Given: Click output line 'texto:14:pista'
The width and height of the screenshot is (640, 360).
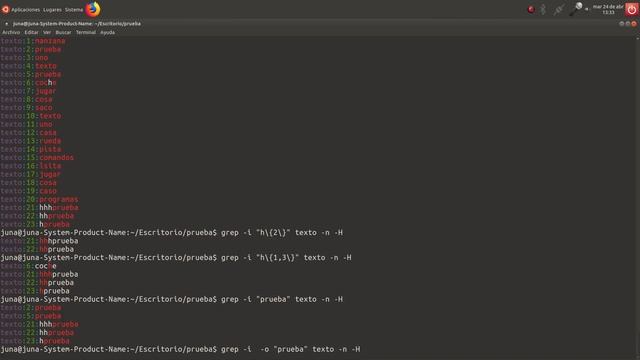Looking at the screenshot, I should coord(31,149).
